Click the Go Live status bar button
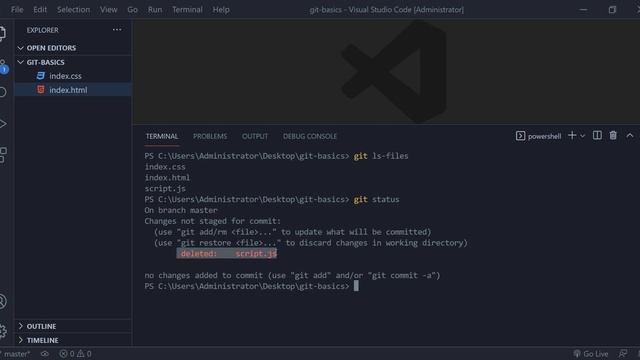 [x=591, y=354]
